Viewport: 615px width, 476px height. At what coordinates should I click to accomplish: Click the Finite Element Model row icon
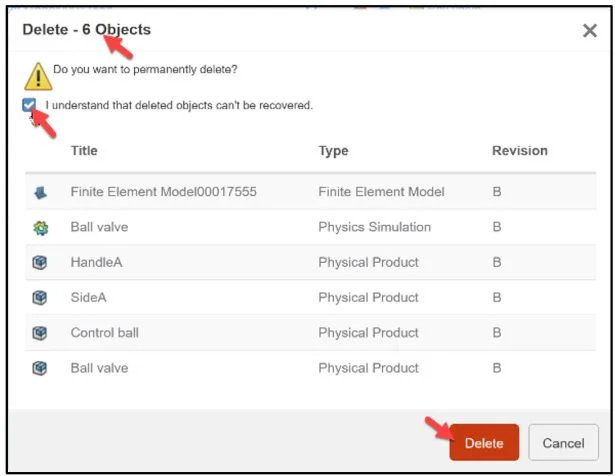(40, 192)
